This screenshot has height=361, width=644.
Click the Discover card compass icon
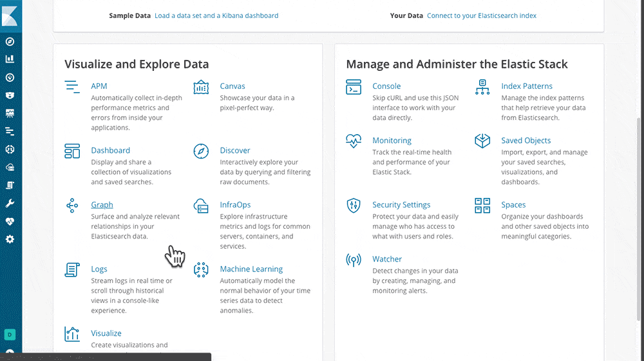(201, 151)
